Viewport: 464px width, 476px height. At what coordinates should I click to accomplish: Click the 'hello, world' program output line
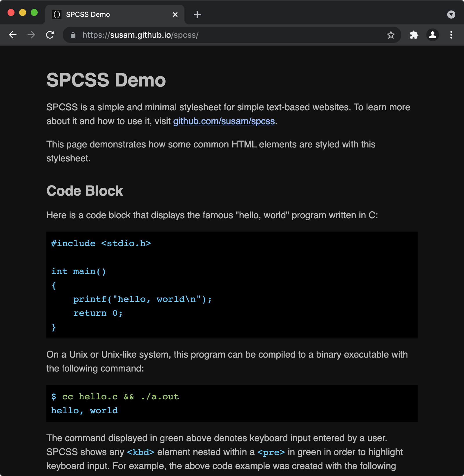pyautogui.click(x=84, y=411)
